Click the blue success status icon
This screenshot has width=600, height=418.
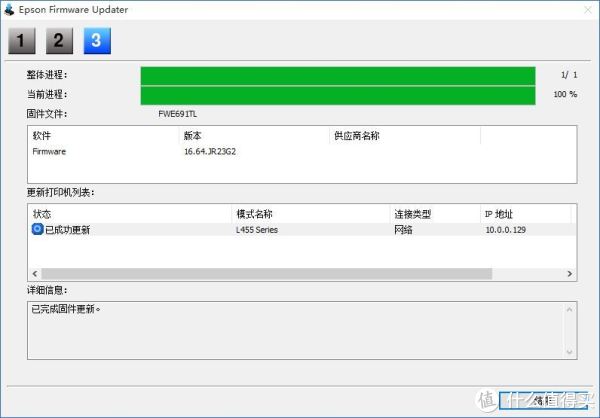(x=37, y=229)
